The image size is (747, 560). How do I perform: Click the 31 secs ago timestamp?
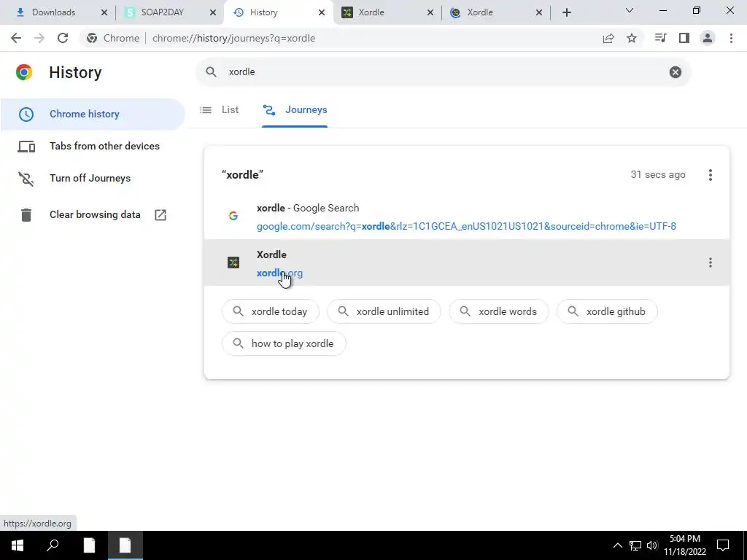(657, 175)
